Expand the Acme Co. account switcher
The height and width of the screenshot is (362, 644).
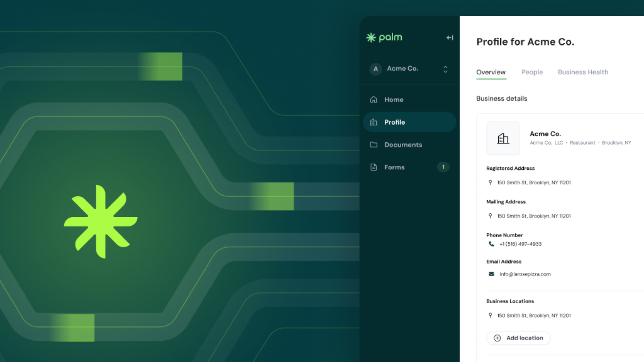(445, 69)
